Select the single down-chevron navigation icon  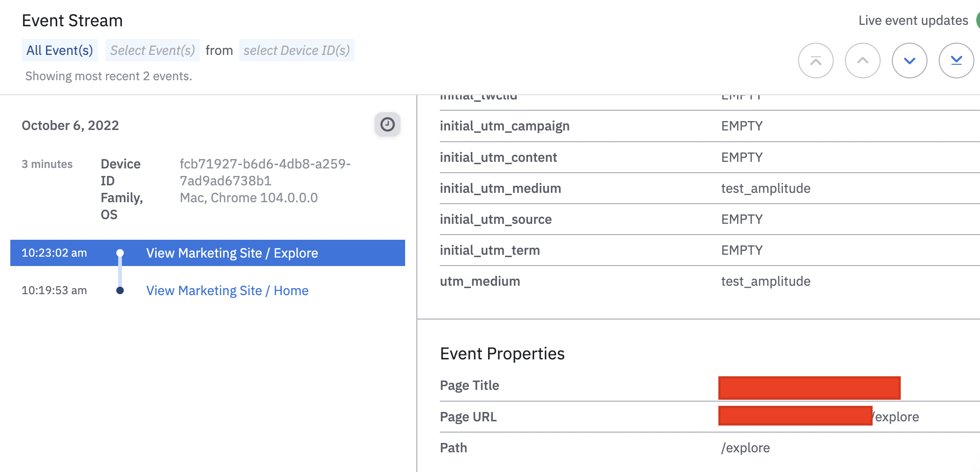909,60
